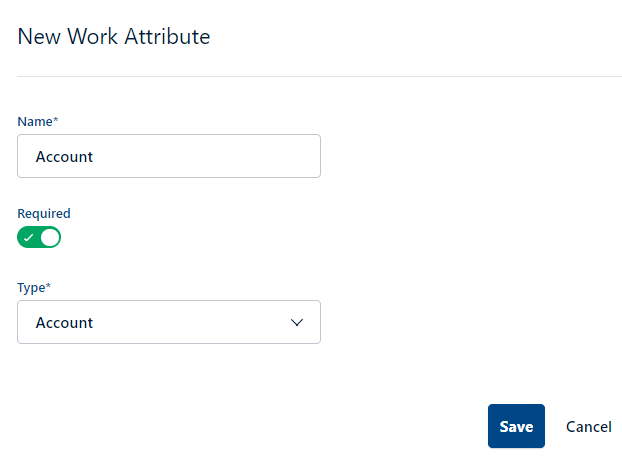Viewport: 622px width, 471px height.
Task: Disable the green Required toggle
Action: (x=39, y=237)
